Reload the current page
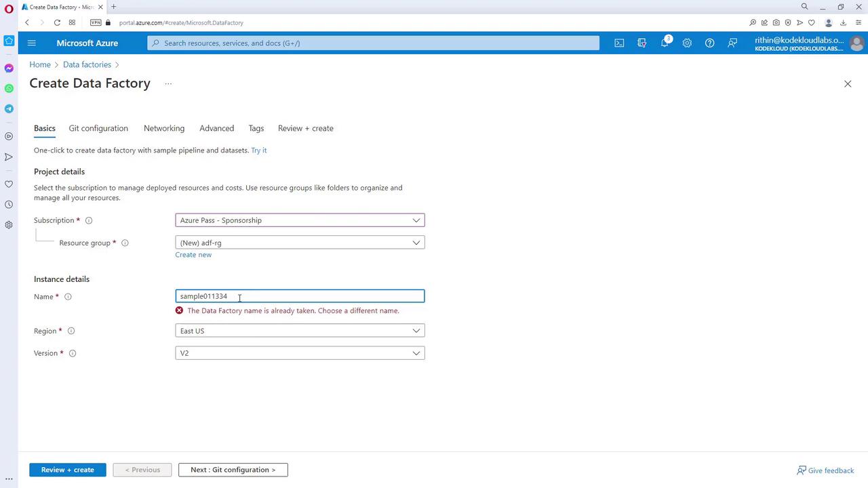The image size is (868, 488). pos(57,22)
